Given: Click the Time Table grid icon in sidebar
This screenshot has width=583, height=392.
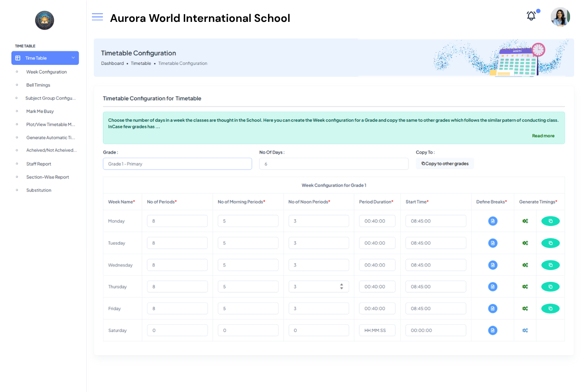Looking at the screenshot, I should (x=18, y=58).
